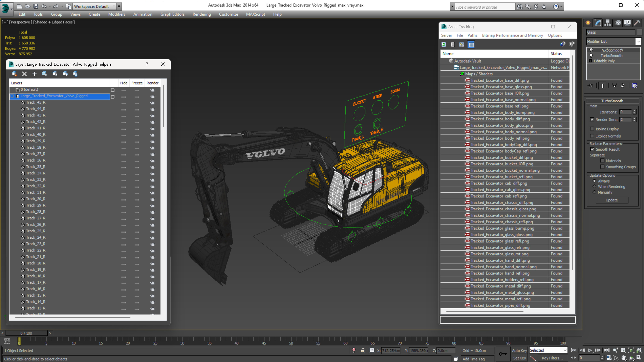The width and height of the screenshot is (644, 362).
Task: Open the Modifier List dropdown
Action: (x=639, y=41)
